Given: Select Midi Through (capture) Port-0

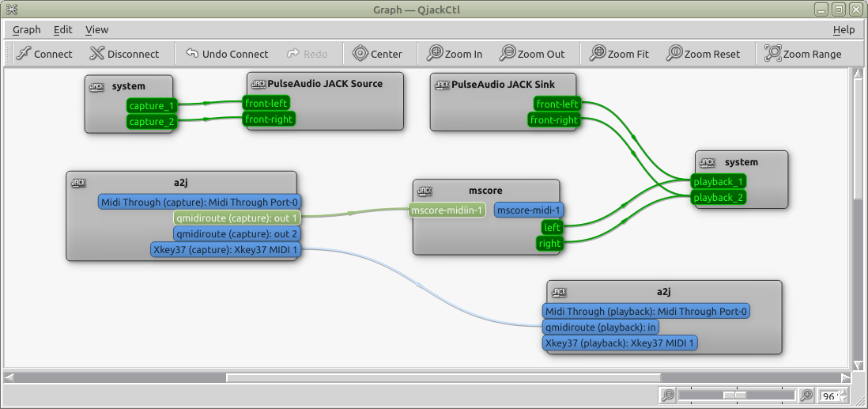Looking at the screenshot, I should (200, 202).
